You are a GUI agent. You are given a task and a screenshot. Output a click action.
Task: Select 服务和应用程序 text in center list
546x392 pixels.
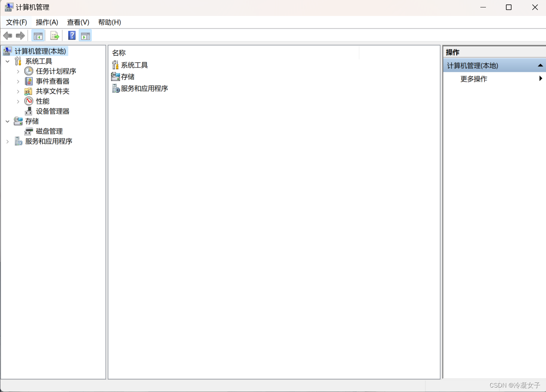[145, 89]
